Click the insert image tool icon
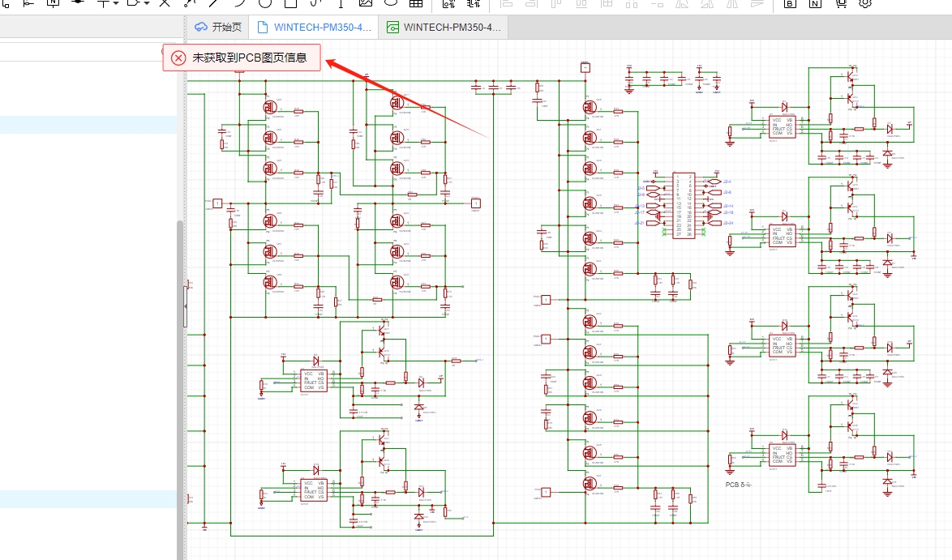The width and height of the screenshot is (952, 560). (365, 3)
